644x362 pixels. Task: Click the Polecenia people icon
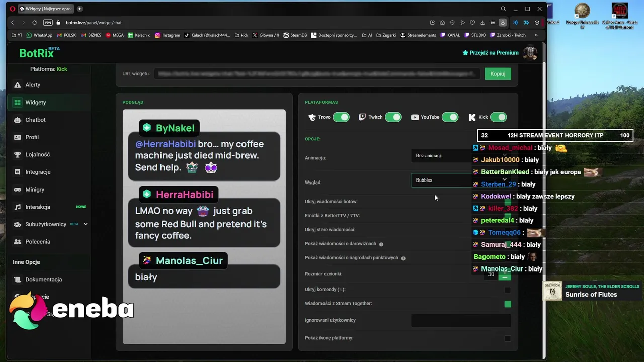click(18, 242)
